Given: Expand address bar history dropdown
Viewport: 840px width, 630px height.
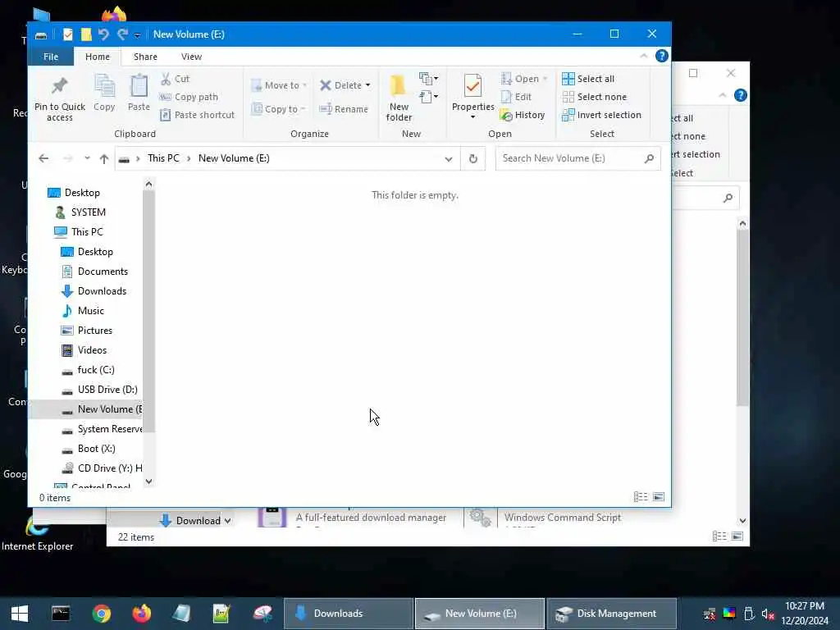Looking at the screenshot, I should (449, 158).
